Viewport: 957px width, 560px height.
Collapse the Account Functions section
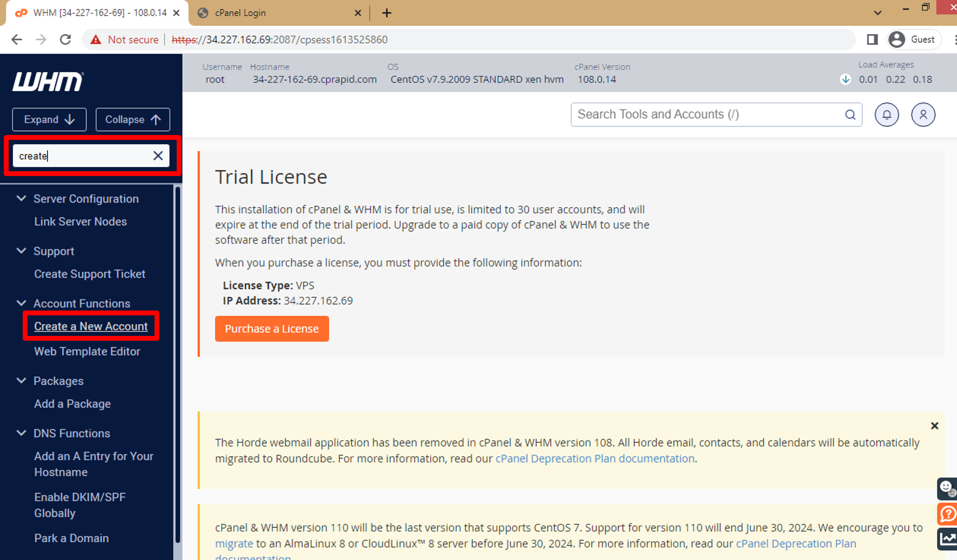click(22, 303)
